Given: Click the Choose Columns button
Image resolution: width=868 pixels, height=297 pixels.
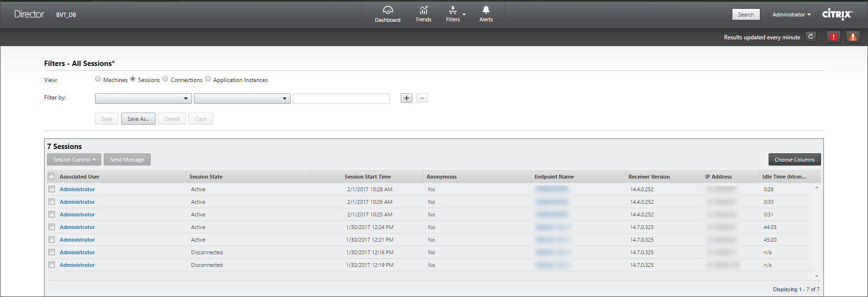Looking at the screenshot, I should (794, 160).
